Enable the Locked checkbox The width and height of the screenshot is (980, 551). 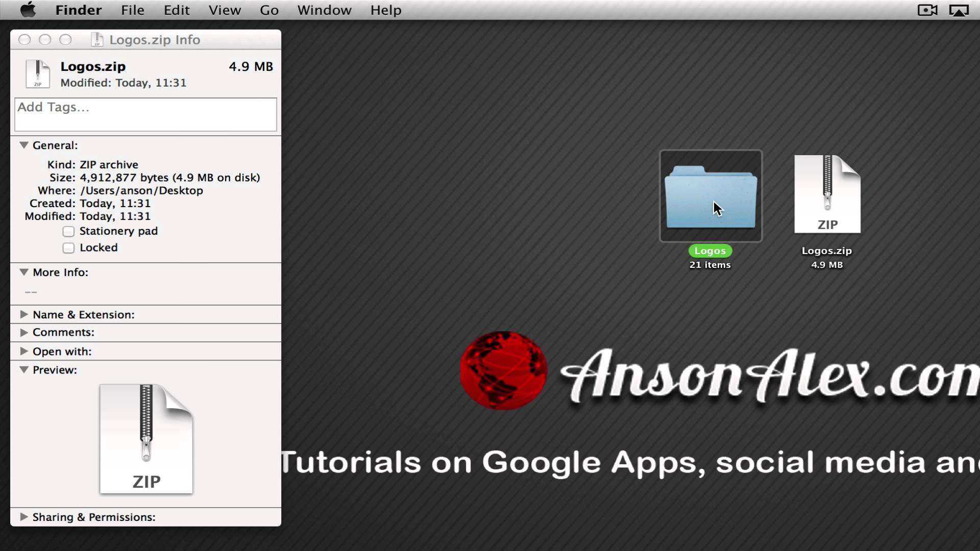click(x=68, y=248)
